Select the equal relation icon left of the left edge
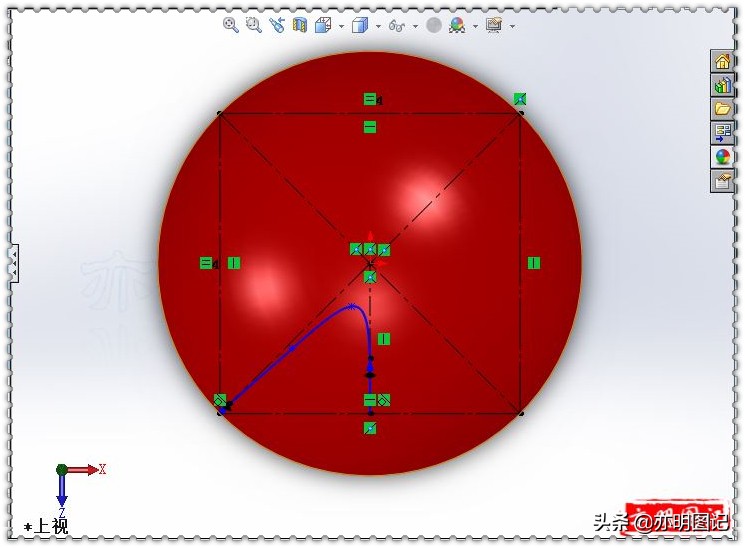 [x=206, y=263]
